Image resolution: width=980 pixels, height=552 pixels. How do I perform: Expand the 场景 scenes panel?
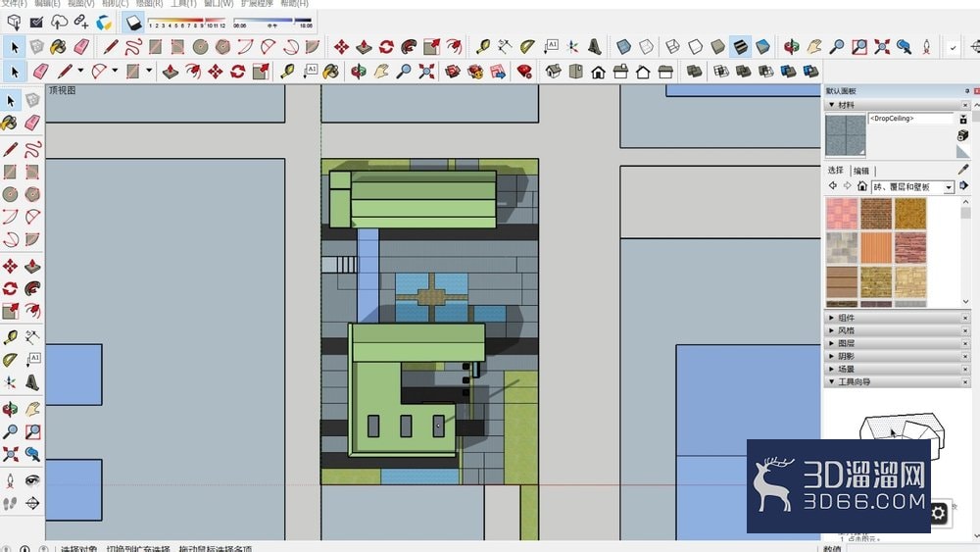831,369
